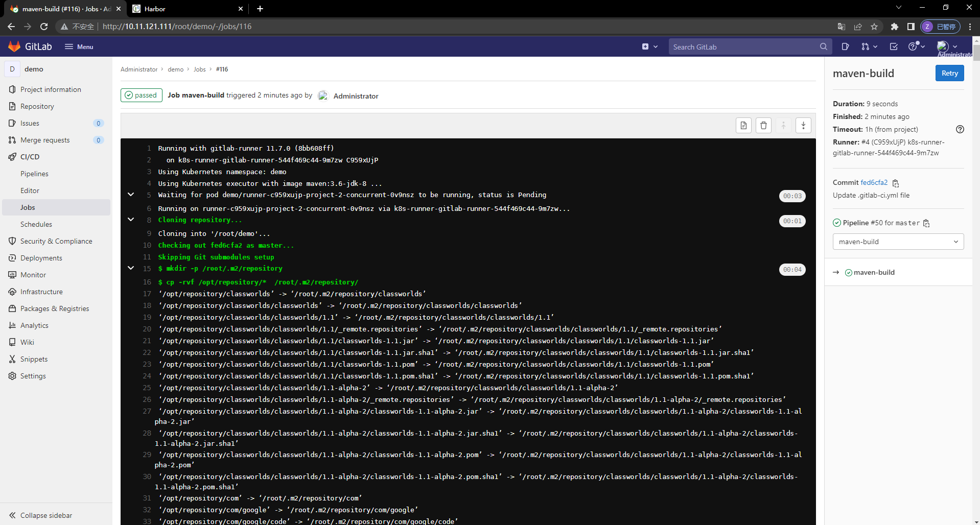Click the passed status badge
The image size is (980, 525).
tap(141, 96)
